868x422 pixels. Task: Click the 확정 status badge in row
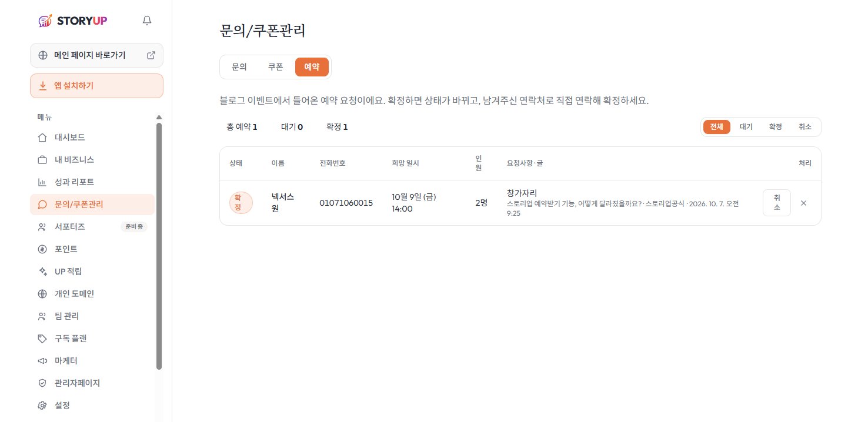point(241,203)
